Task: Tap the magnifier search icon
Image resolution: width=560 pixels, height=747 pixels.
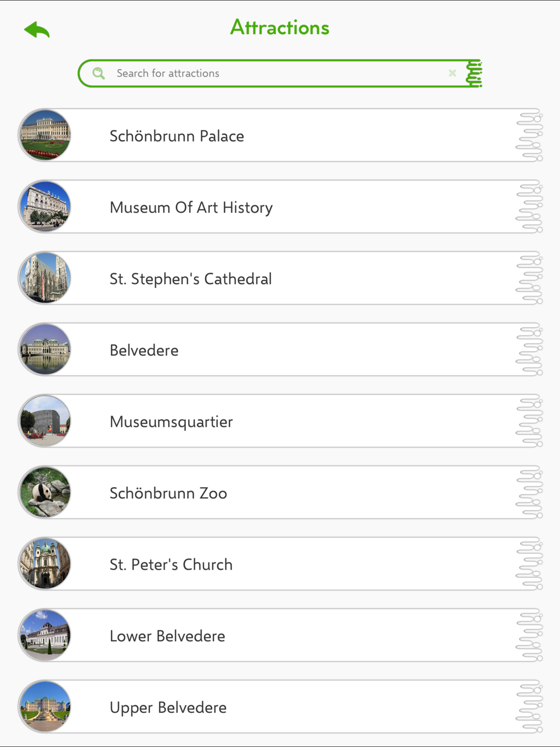Action: tap(99, 73)
